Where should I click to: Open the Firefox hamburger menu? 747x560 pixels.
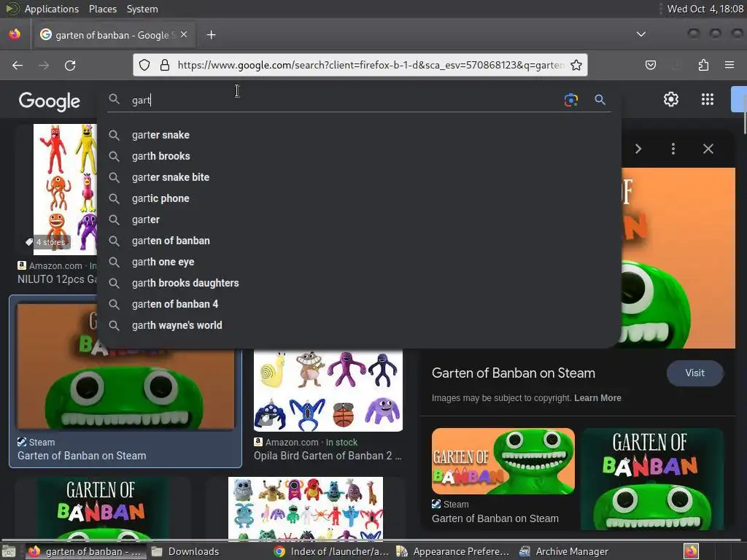tap(729, 65)
